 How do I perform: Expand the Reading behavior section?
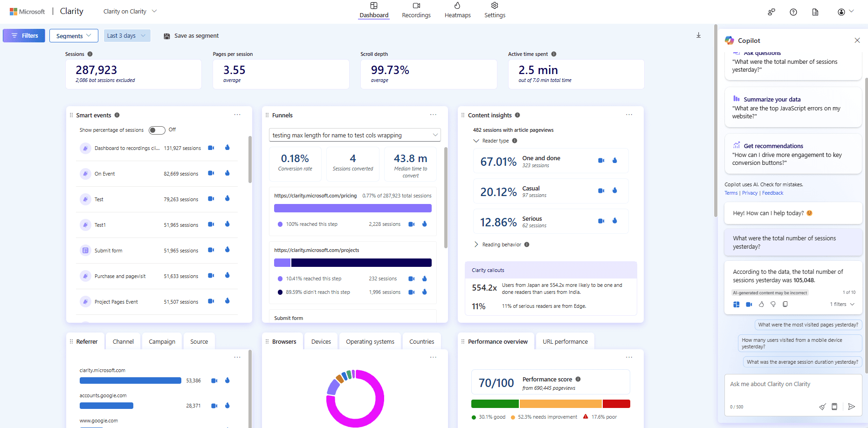click(x=476, y=245)
